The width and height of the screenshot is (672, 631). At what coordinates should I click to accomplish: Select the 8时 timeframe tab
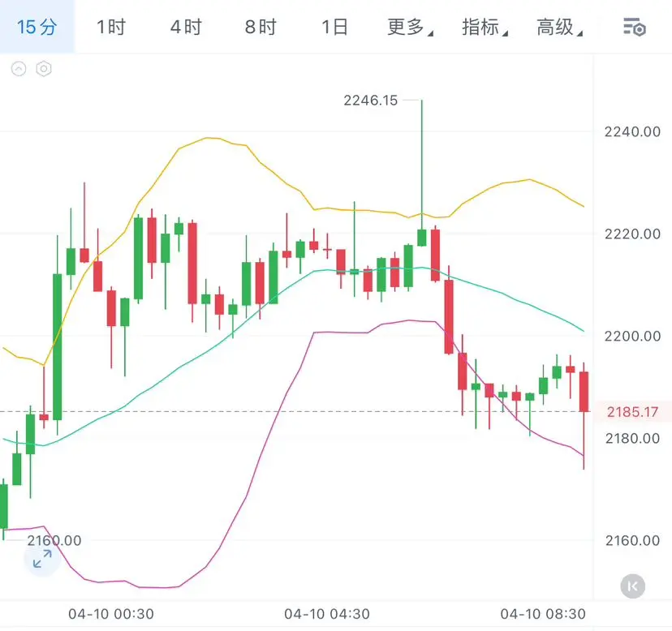pos(261,28)
